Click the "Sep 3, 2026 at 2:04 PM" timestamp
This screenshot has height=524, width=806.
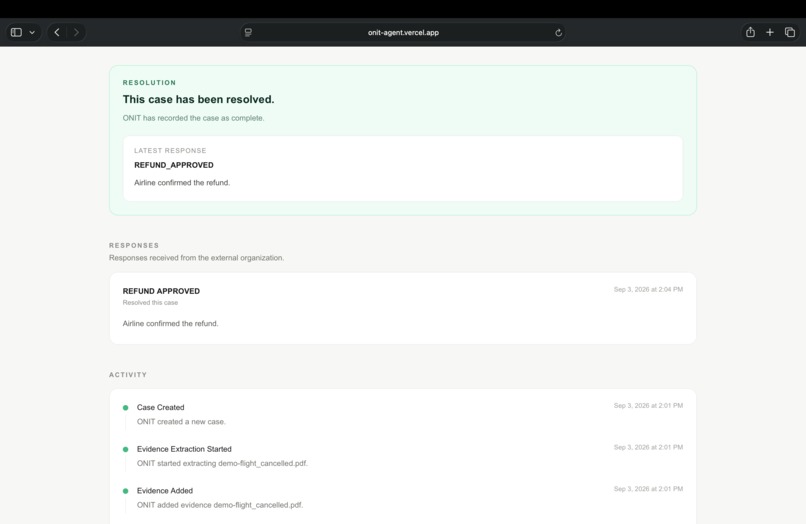(648, 290)
